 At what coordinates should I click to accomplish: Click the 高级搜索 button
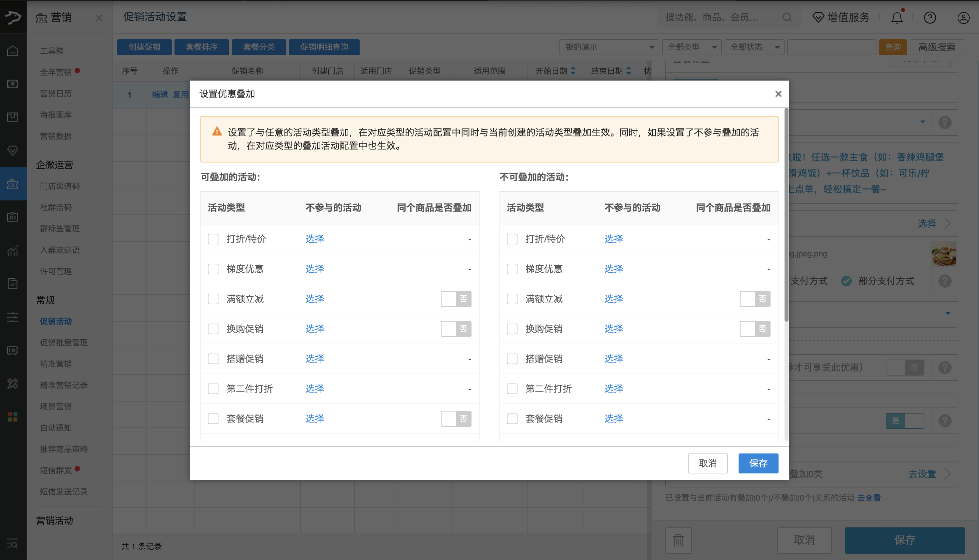[937, 47]
